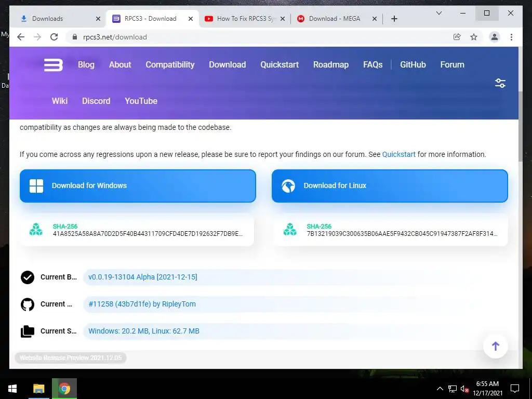Click the muted volume icon in system tray
This screenshot has width=532, height=399.
click(x=464, y=389)
